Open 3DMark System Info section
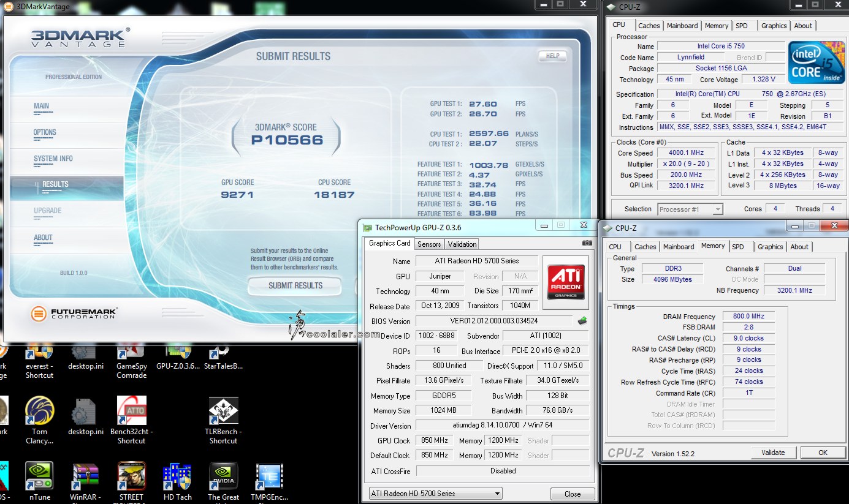 (53, 159)
